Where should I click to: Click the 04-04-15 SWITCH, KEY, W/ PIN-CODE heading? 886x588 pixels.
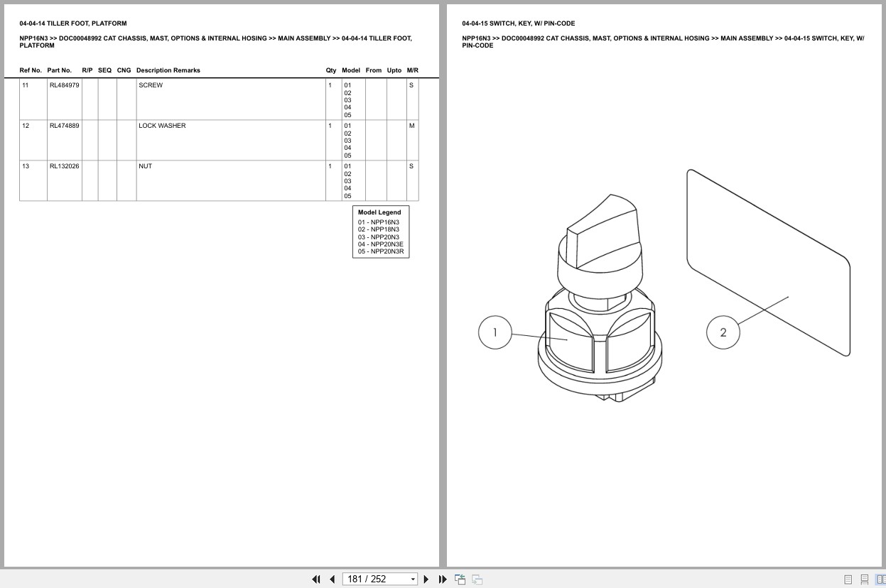[x=519, y=23]
